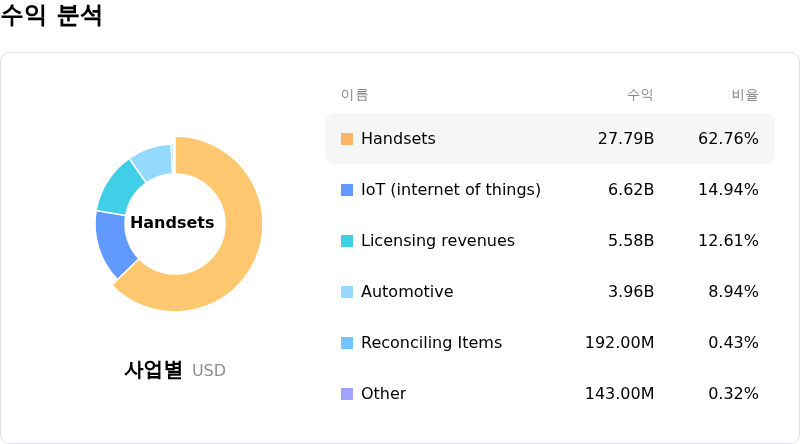The image size is (800, 444).
Task: Click the 이름 column header
Action: click(354, 95)
